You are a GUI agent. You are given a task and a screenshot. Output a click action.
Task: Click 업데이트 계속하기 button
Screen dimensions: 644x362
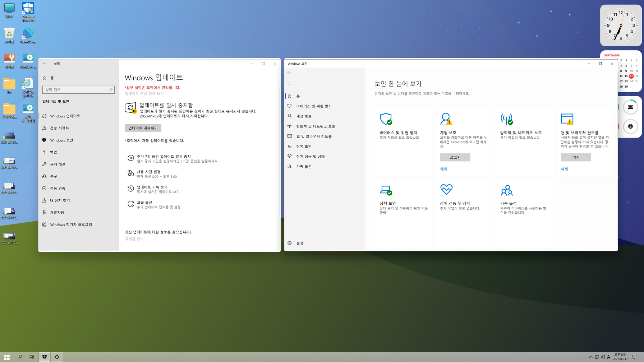click(x=143, y=128)
